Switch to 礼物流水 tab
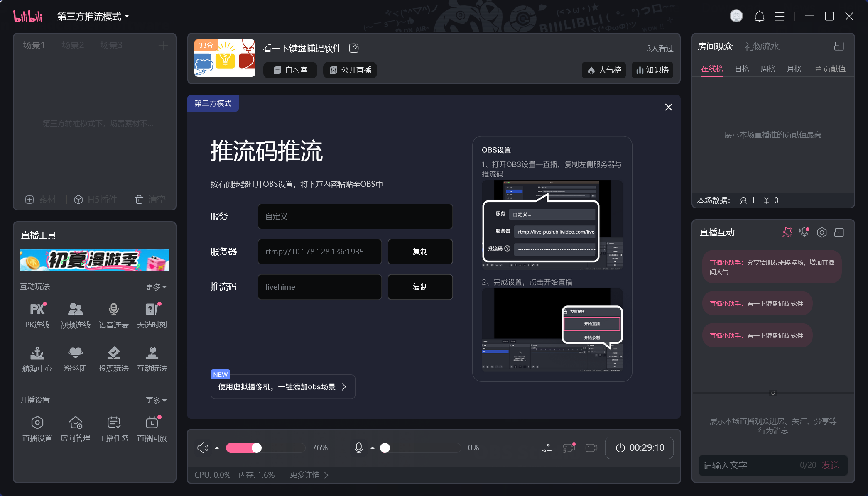Screen dimensions: 868x496 click(x=762, y=46)
